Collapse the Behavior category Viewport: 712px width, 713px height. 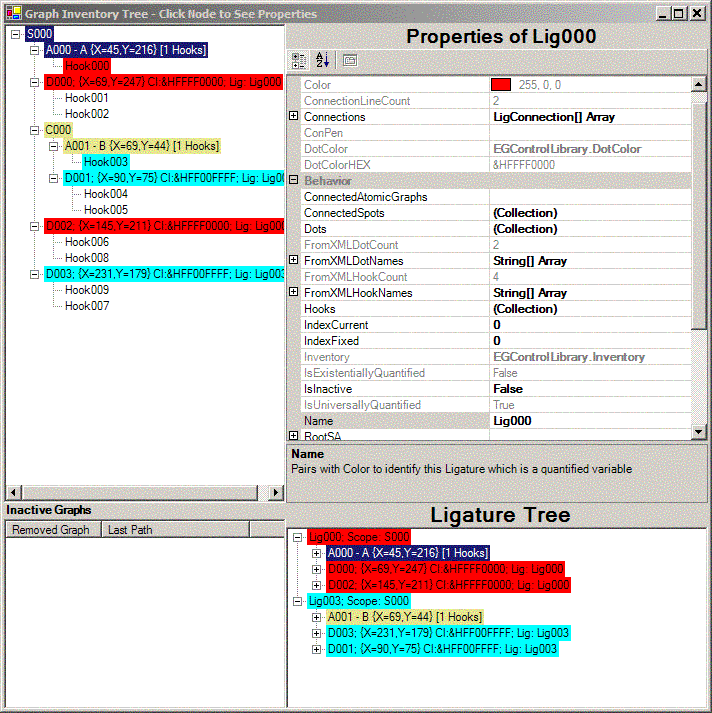294,181
